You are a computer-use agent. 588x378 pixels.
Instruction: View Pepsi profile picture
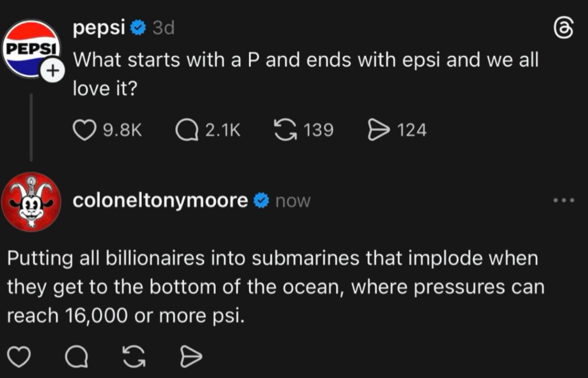tap(29, 48)
